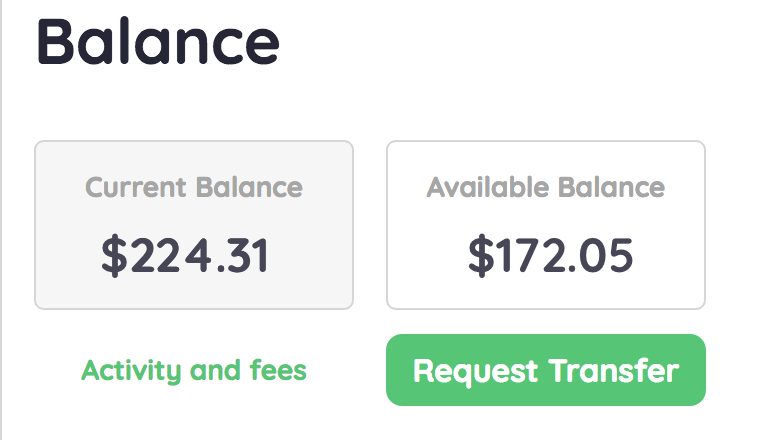Image resolution: width=760 pixels, height=440 pixels.
Task: Click the dollar sign in $172.05
Action: (x=481, y=255)
